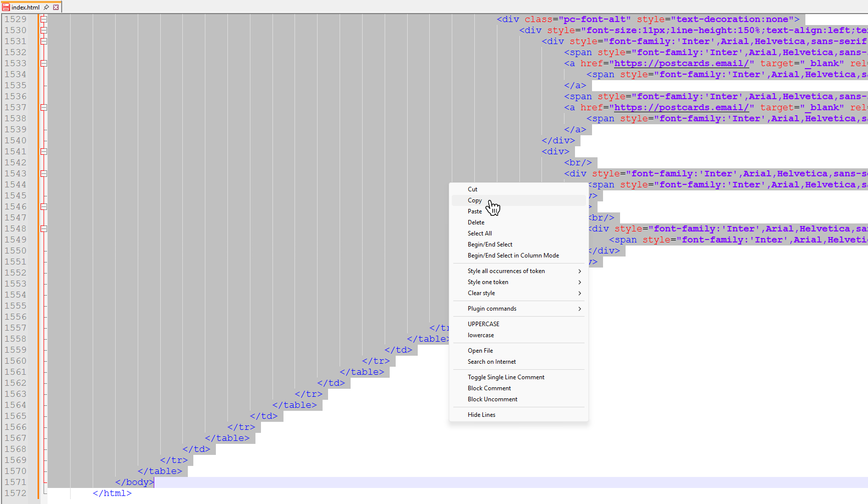Click the pc-font-alt class value on line 1529

coord(595,19)
